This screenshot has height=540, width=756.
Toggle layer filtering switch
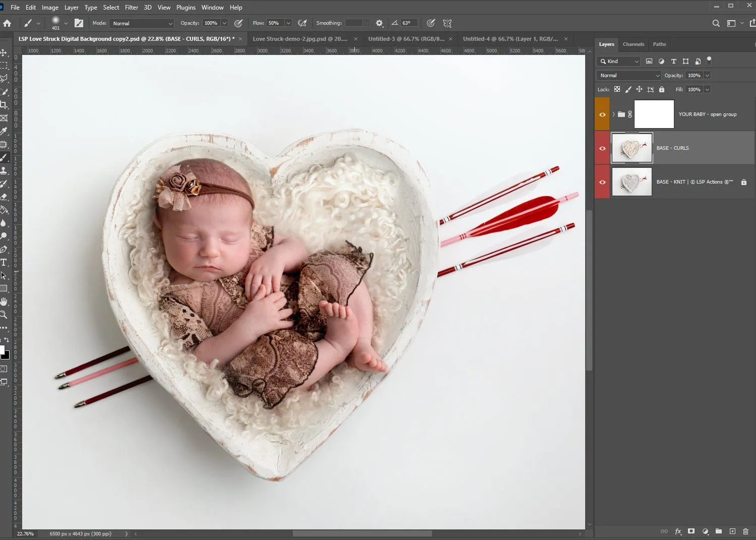709,61
